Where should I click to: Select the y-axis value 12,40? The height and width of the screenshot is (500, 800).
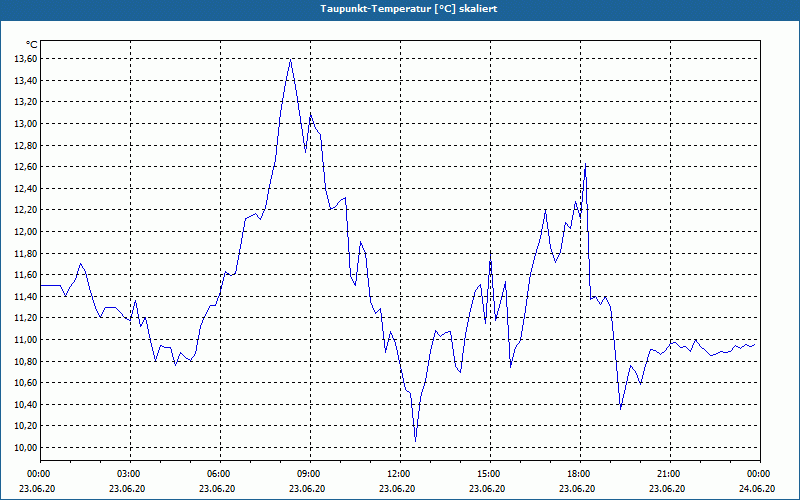(x=26, y=189)
